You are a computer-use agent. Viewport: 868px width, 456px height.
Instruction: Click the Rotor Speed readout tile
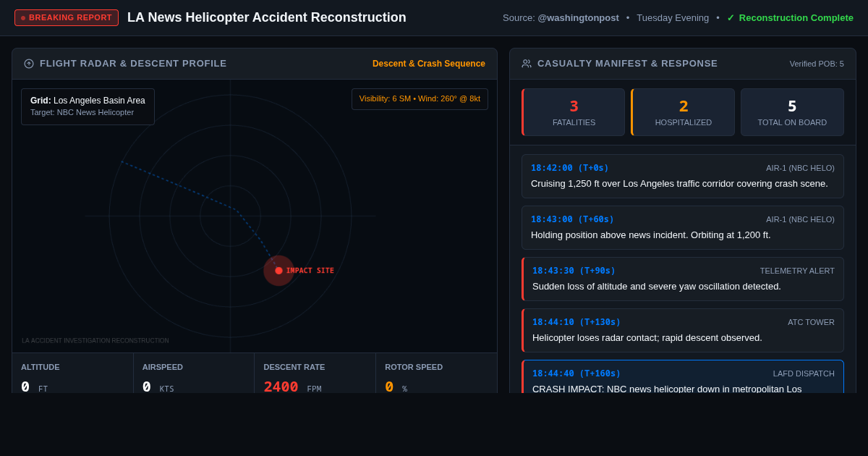pos(436,373)
